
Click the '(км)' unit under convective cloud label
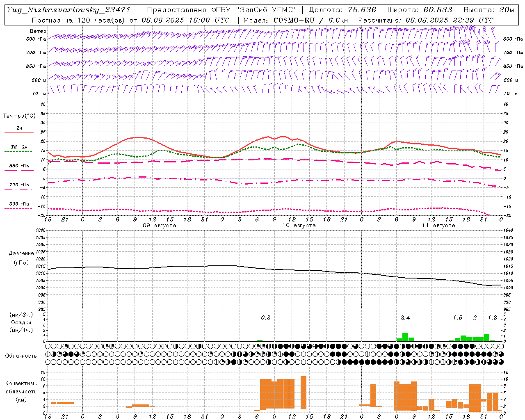(21, 399)
